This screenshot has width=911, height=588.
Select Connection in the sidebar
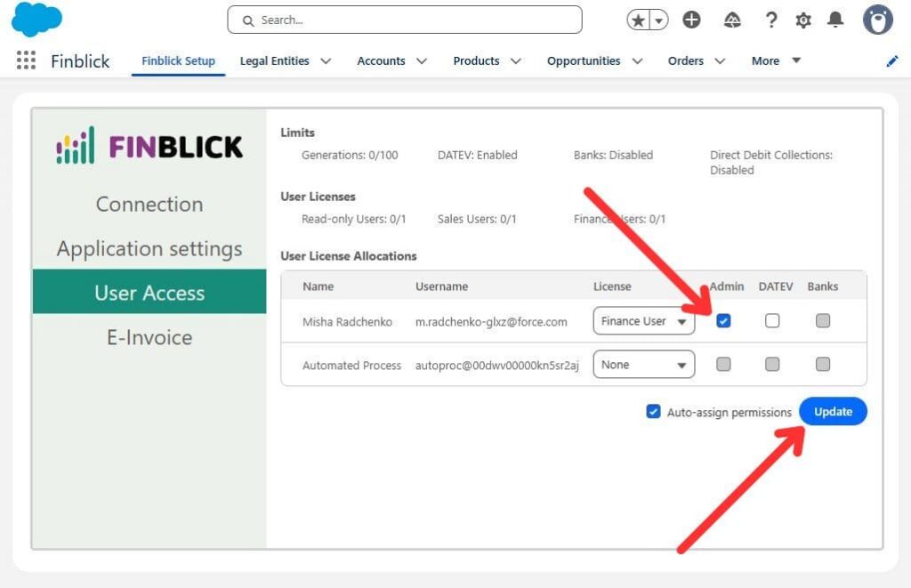(x=149, y=204)
